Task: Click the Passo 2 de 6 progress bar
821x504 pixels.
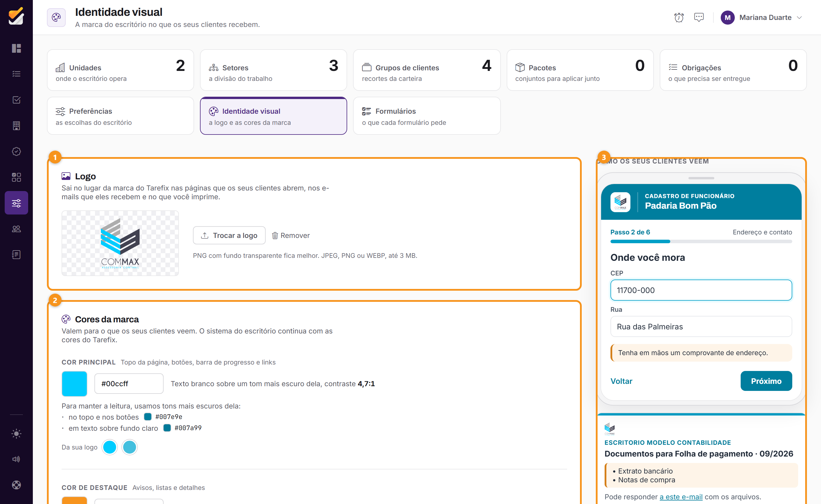Action: [701, 241]
